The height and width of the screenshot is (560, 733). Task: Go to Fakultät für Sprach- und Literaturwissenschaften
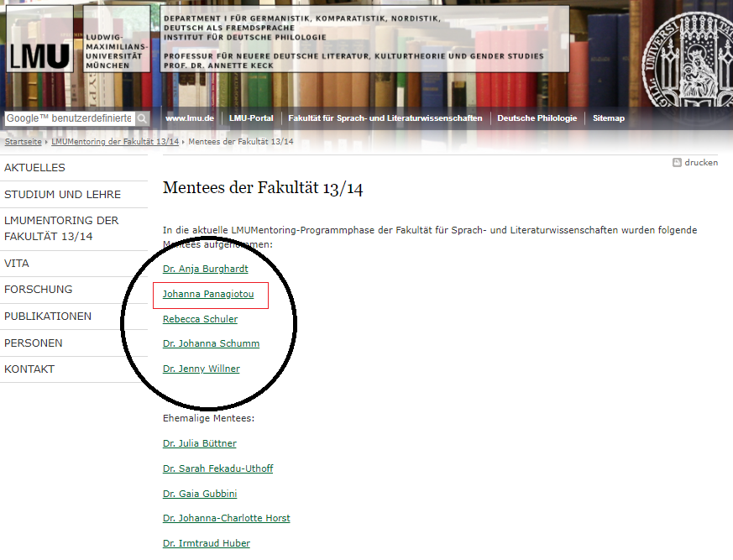tap(385, 118)
